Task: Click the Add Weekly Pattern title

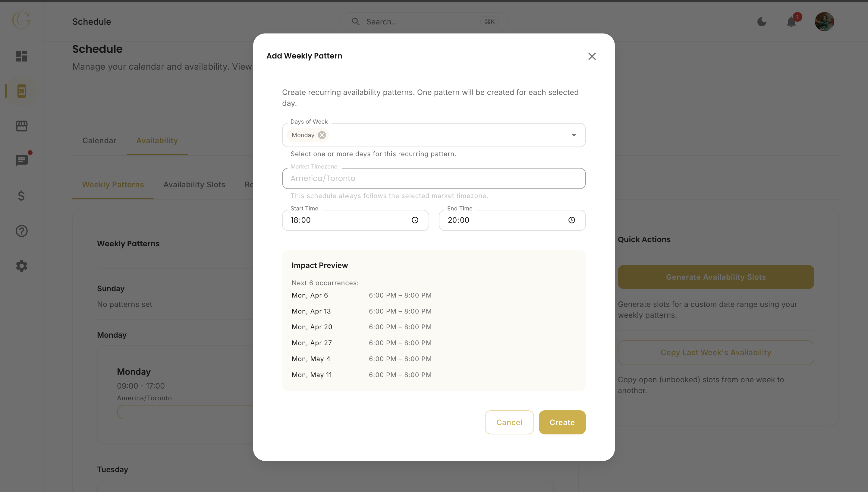Action: tap(304, 56)
